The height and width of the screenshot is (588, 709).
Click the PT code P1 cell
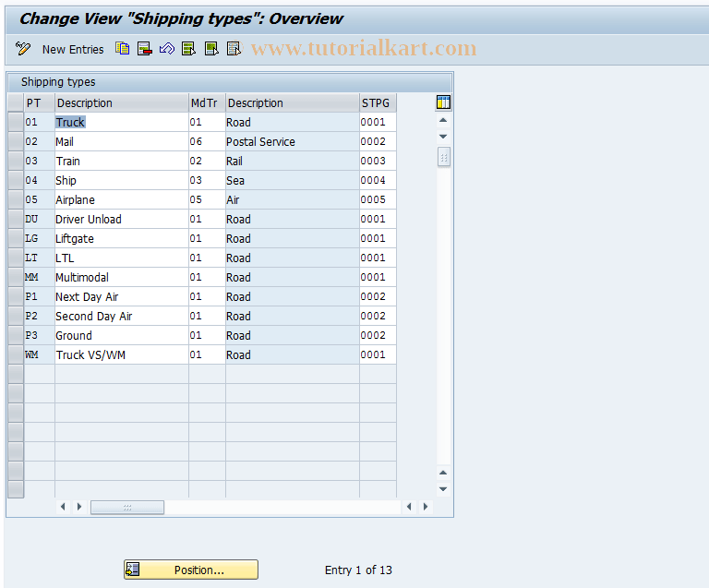coord(40,297)
